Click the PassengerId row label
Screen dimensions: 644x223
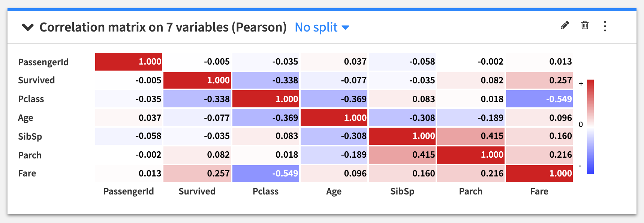[x=43, y=62]
